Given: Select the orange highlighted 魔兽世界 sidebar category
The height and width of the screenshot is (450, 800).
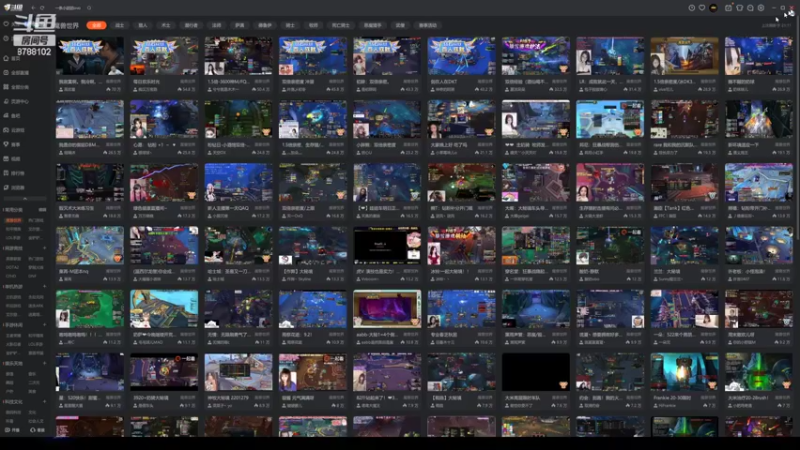Looking at the screenshot, I should [x=14, y=220].
